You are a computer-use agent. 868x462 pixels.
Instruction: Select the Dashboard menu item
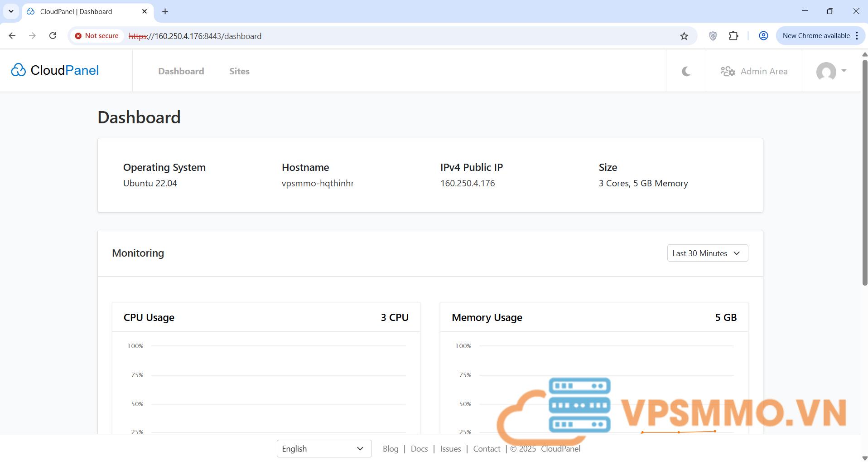click(181, 71)
